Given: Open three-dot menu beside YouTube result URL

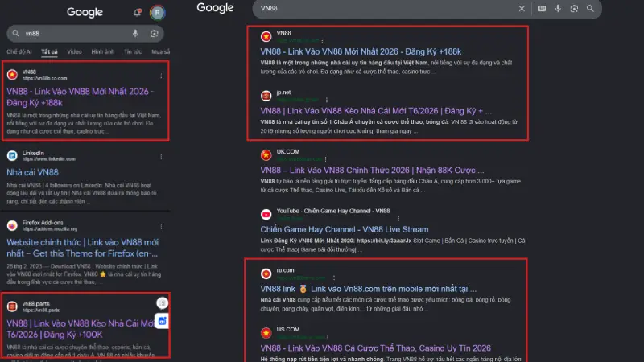Looking at the screenshot, I should [x=398, y=218].
